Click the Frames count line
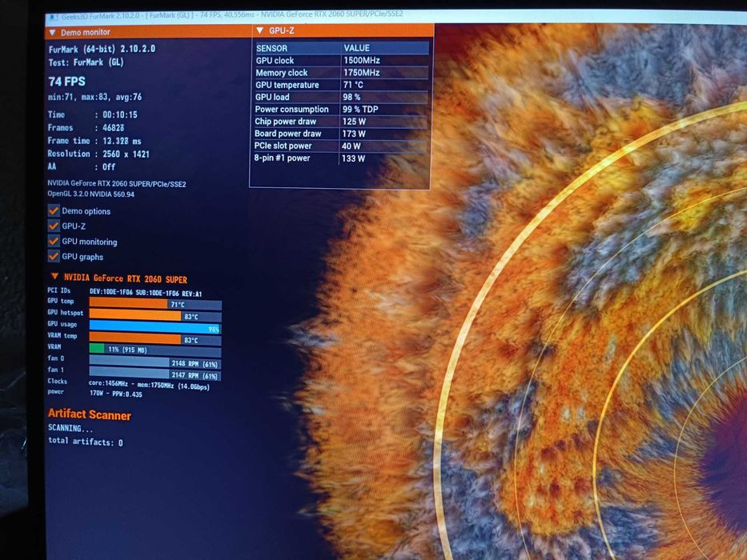 coord(86,128)
